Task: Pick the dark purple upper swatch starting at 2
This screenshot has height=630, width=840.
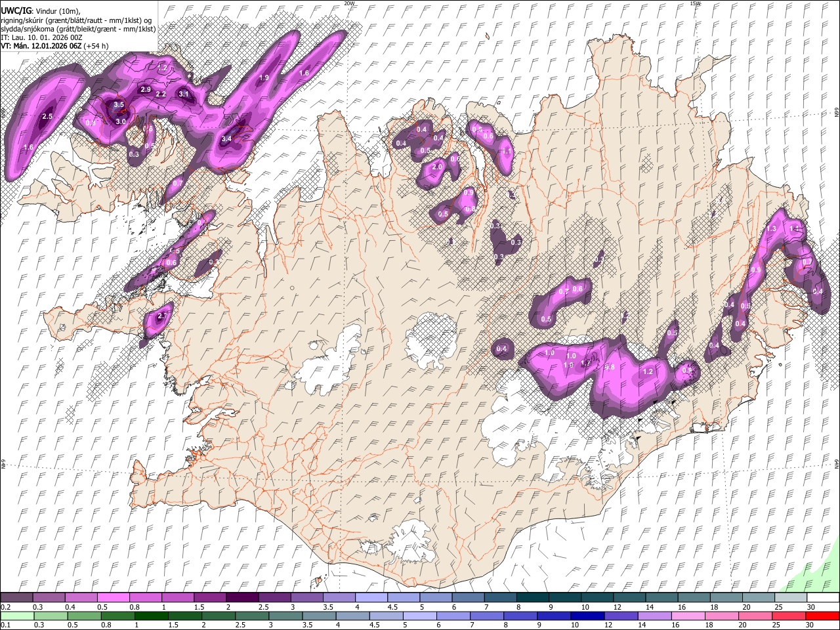Action: [241, 598]
